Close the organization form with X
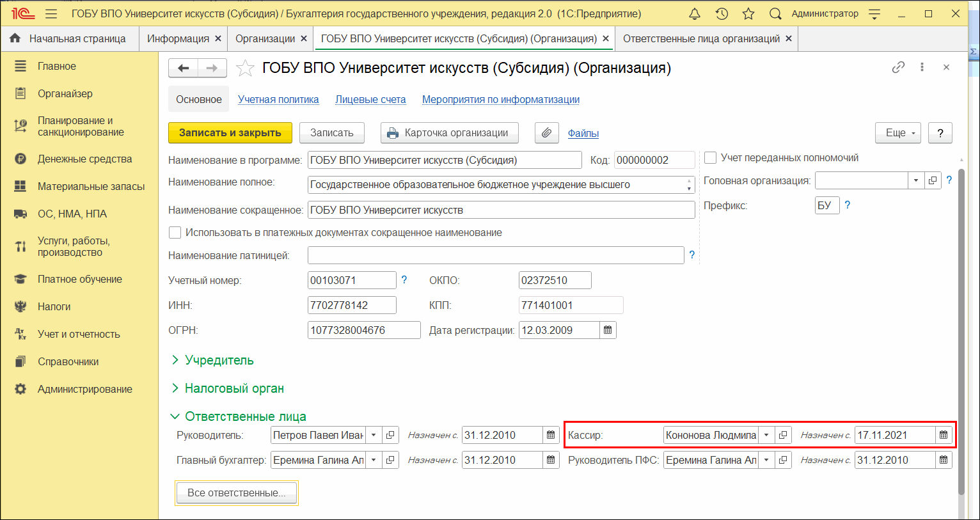The image size is (980, 520). pyautogui.click(x=946, y=67)
